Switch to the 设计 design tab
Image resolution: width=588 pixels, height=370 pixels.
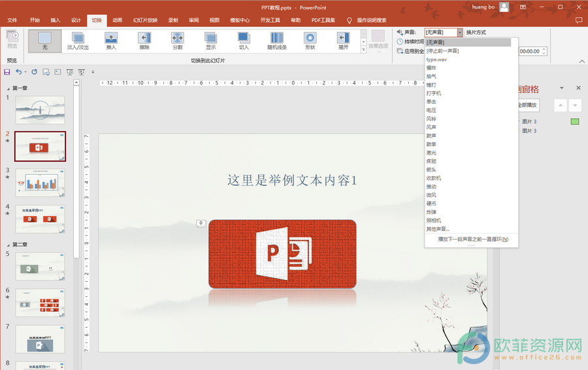coord(76,20)
